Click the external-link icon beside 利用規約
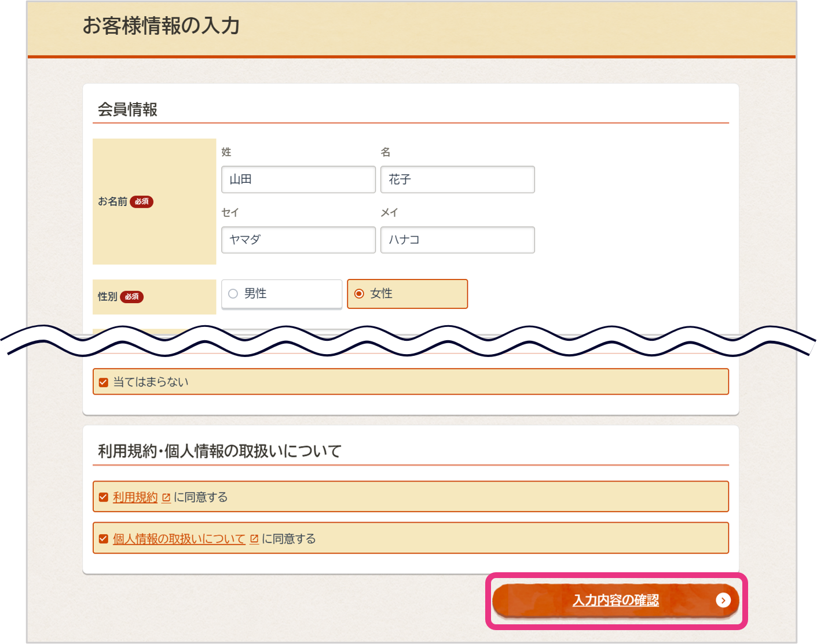 coord(166,498)
